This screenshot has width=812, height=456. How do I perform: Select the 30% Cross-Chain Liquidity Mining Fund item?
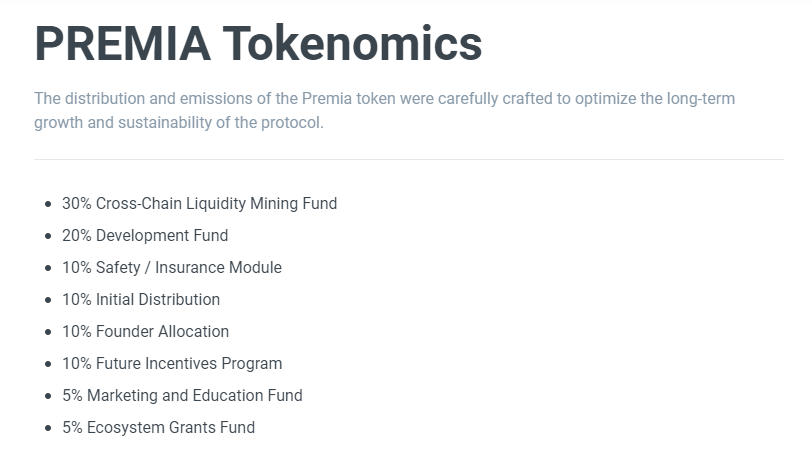point(199,204)
